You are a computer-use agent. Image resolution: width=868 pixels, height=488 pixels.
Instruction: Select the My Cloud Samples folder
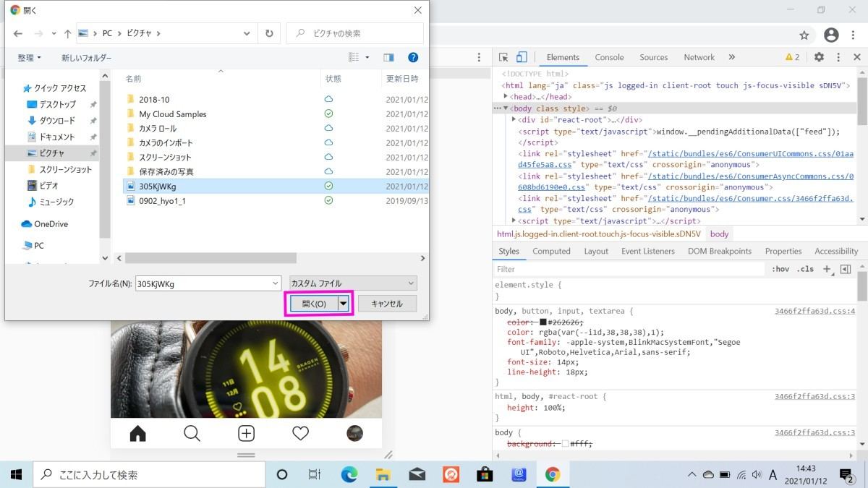[x=172, y=114]
